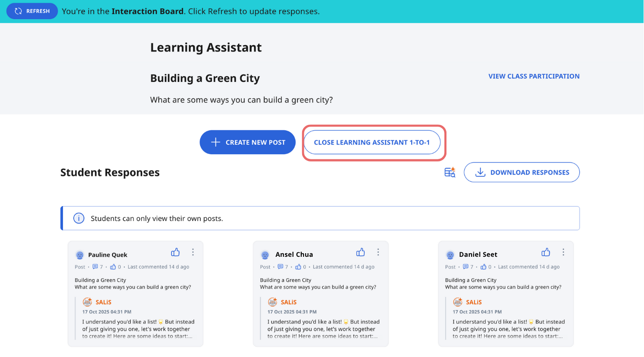Open Daniel Seet's post card text
The width and height of the screenshot is (644, 357).
[503, 284]
